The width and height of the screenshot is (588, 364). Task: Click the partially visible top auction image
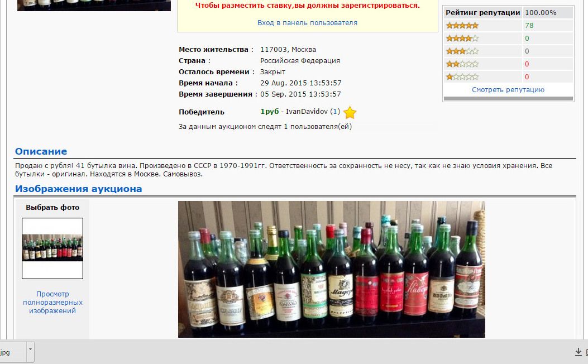click(x=94, y=5)
